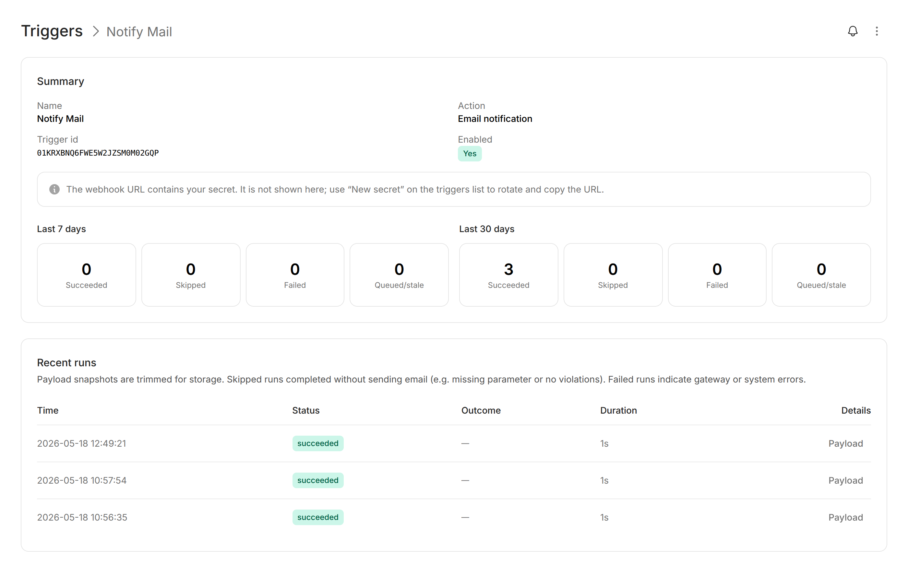Go back to Triggers breadcrumb
908x588 pixels.
[52, 31]
